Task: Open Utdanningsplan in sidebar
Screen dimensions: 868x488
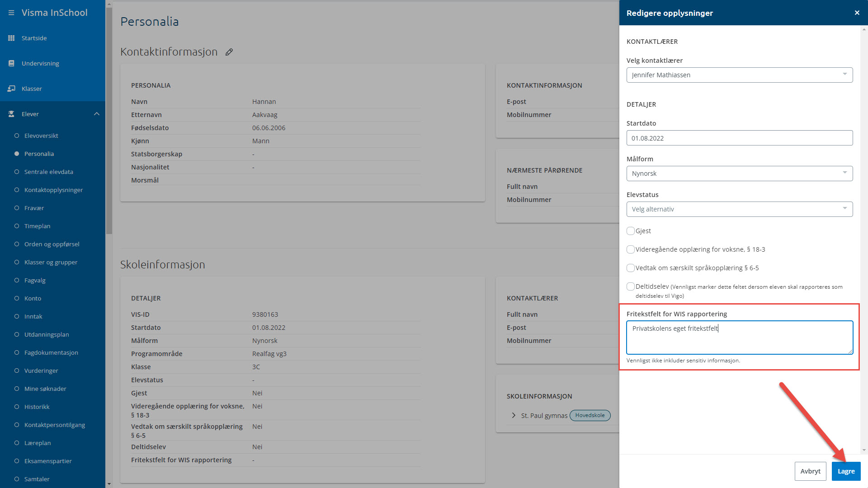Action: tap(47, 334)
